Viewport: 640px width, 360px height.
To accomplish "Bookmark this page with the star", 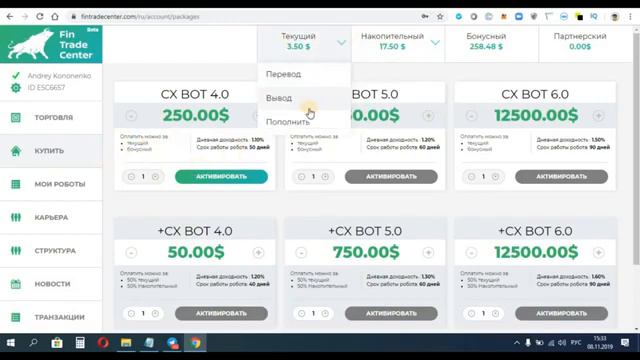I will tap(440, 17).
